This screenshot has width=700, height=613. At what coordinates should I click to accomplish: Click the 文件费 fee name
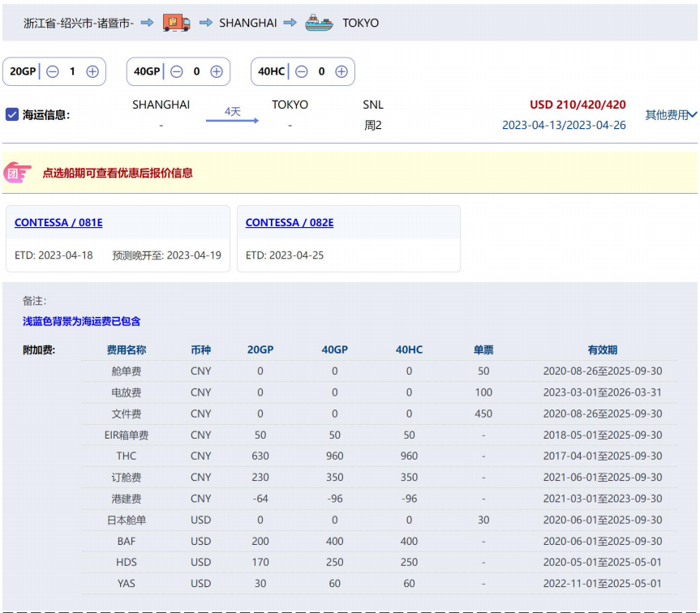tap(127, 414)
